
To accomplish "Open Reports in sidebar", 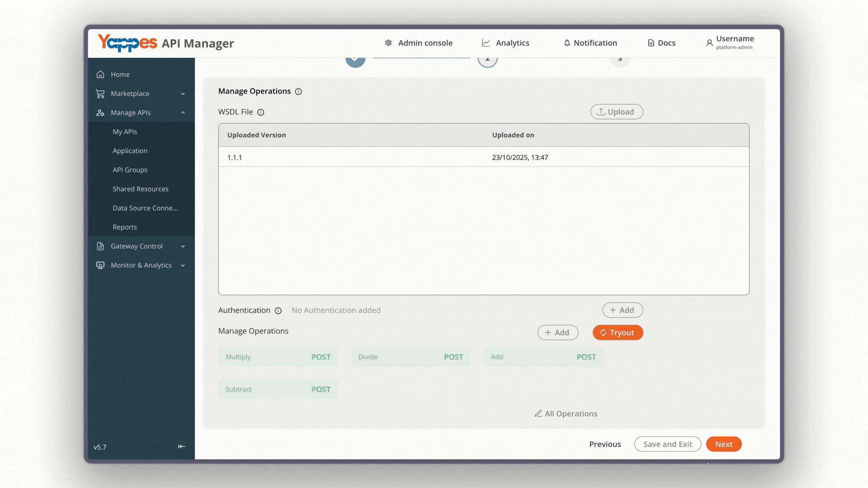I will click(x=125, y=227).
